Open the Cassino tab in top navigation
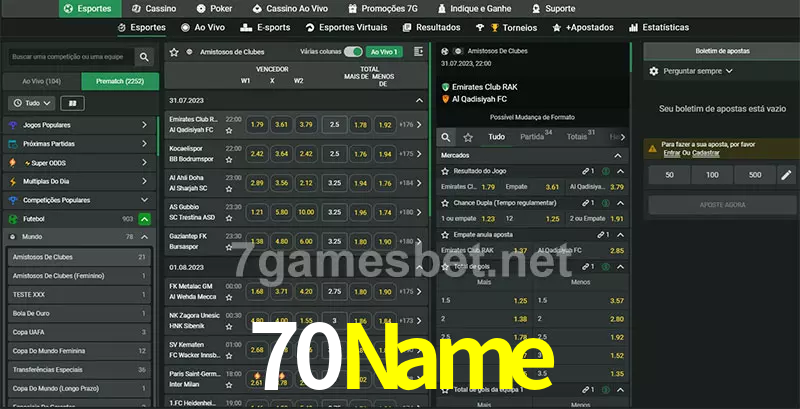The height and width of the screenshot is (409, 800). click(x=154, y=8)
